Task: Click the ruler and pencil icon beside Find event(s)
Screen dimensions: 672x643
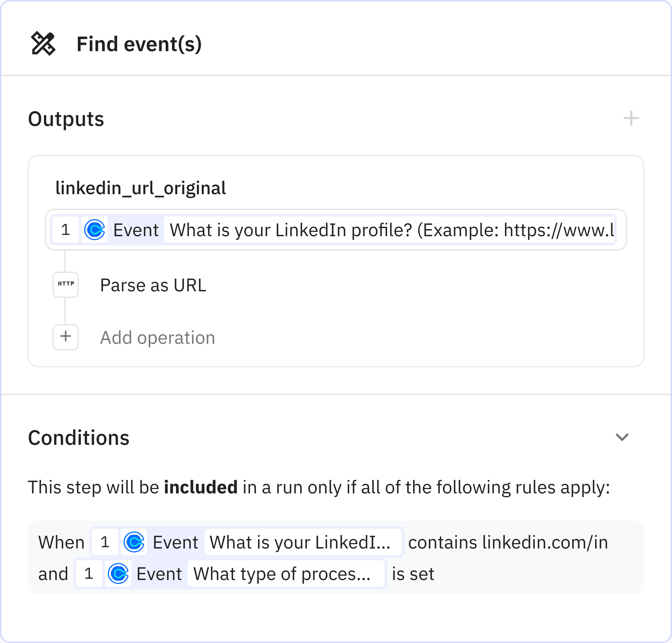Action: coord(43,44)
